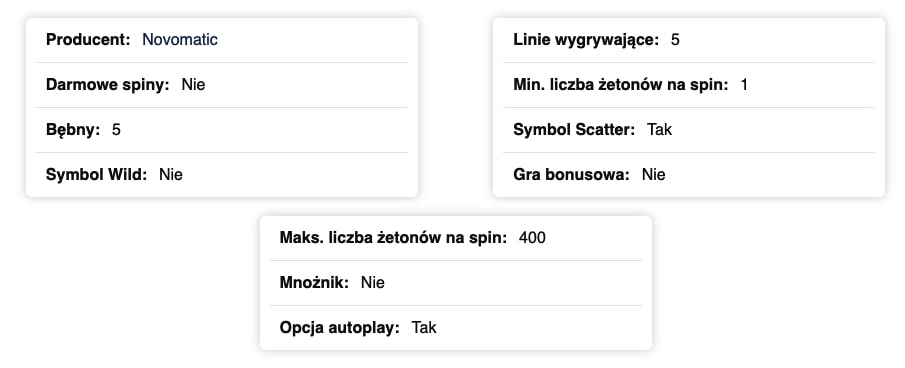This screenshot has width=905, height=368.
Task: Select the Mnożnik label
Action: [315, 283]
